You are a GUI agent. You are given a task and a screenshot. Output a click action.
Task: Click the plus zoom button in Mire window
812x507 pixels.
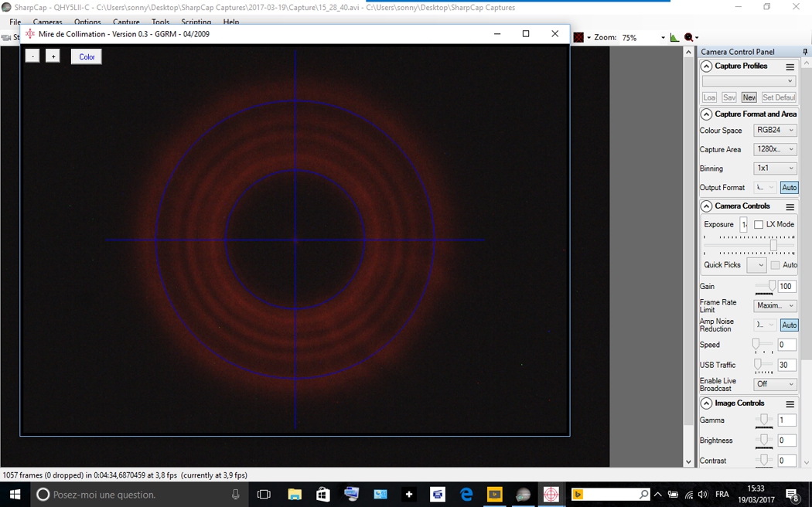pos(53,56)
